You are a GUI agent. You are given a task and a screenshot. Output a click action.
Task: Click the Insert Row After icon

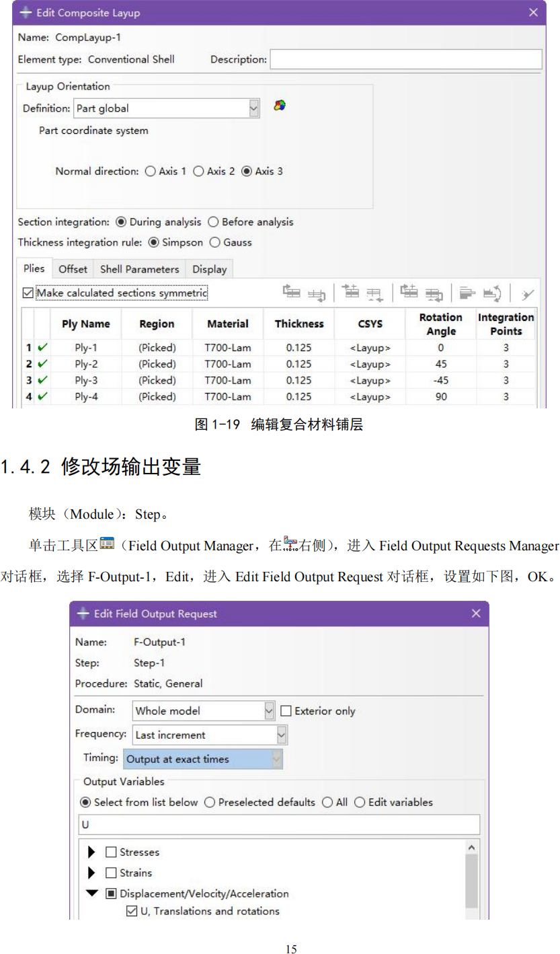pyautogui.click(x=374, y=294)
